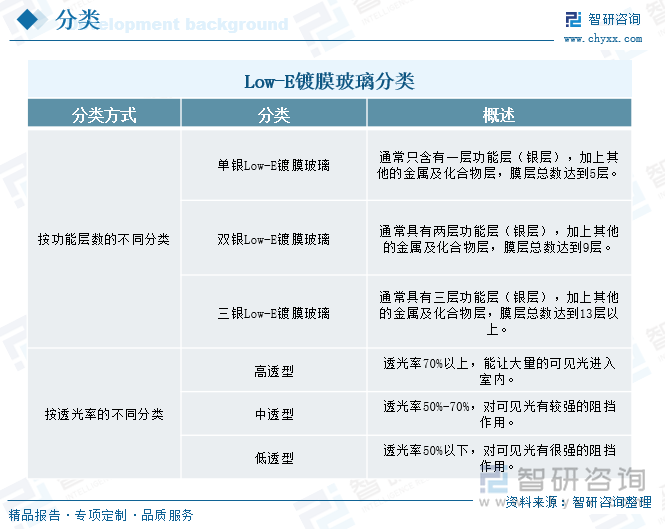Select the 中透型 cell

click(274, 414)
